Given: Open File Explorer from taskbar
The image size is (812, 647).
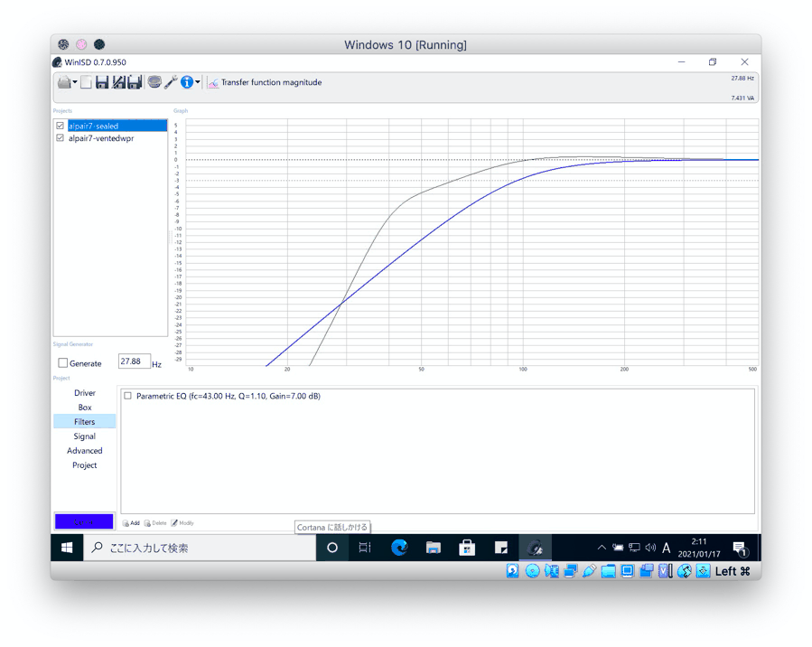Looking at the screenshot, I should click(x=433, y=548).
